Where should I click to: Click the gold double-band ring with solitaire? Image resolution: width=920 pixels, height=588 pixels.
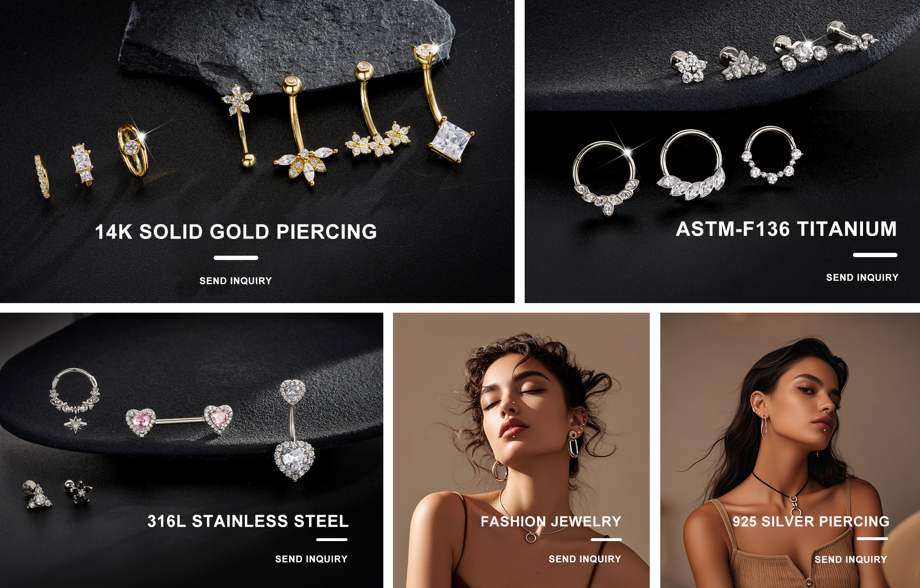(133, 149)
